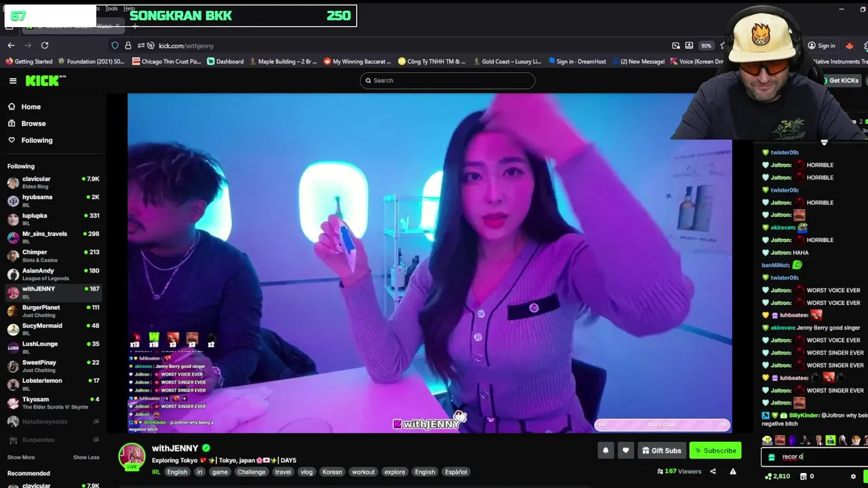Open clavicular's Elden Ring channel
This screenshot has width=868, height=488.
pyautogui.click(x=53, y=182)
